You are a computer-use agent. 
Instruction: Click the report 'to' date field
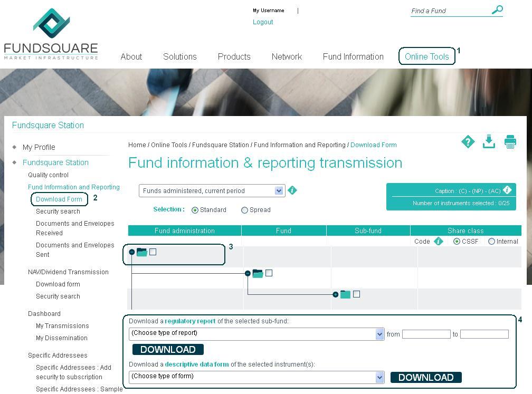[x=484, y=334]
